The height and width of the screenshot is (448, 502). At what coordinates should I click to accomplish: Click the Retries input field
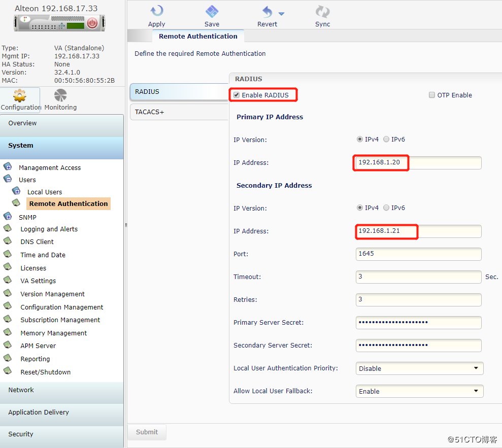click(x=418, y=299)
